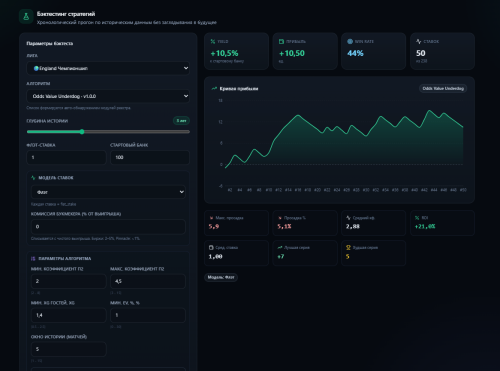
Task: Click the #2 label on chart axis
Action: click(230, 190)
